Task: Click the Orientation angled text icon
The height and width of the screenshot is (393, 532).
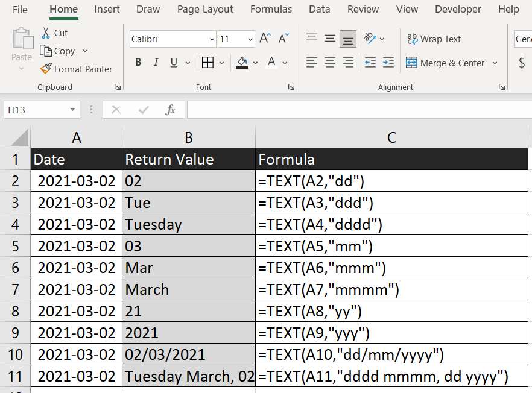Action: (x=370, y=38)
